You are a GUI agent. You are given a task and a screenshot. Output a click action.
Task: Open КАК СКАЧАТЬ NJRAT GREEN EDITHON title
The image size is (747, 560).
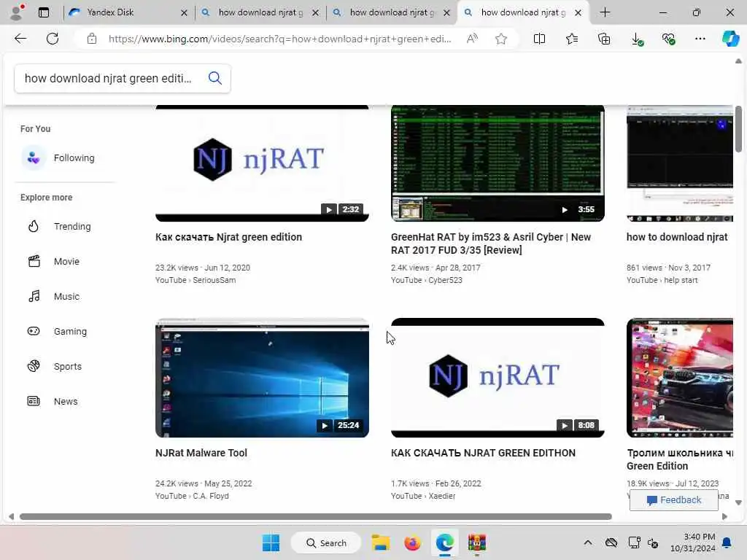483,453
